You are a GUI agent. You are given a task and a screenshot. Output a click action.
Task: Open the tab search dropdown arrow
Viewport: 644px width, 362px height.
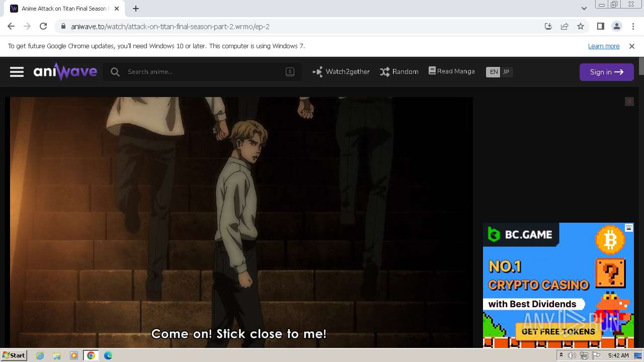click(x=584, y=9)
